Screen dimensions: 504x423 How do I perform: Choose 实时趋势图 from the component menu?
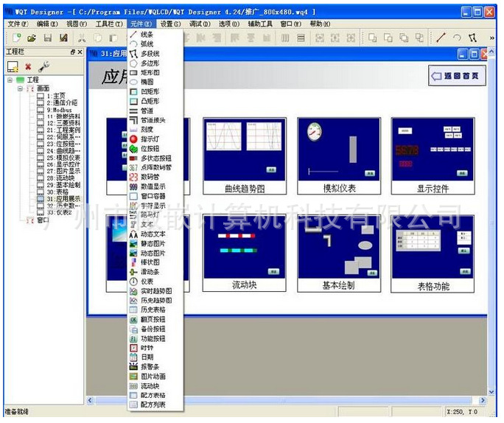[155, 290]
